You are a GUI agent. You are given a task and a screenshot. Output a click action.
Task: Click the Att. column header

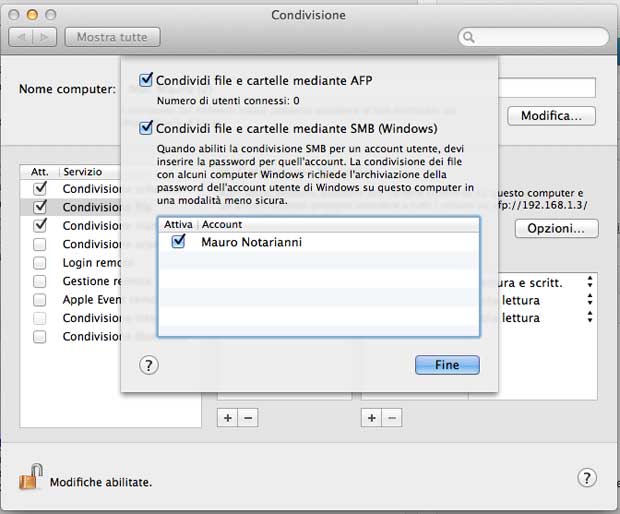click(40, 172)
